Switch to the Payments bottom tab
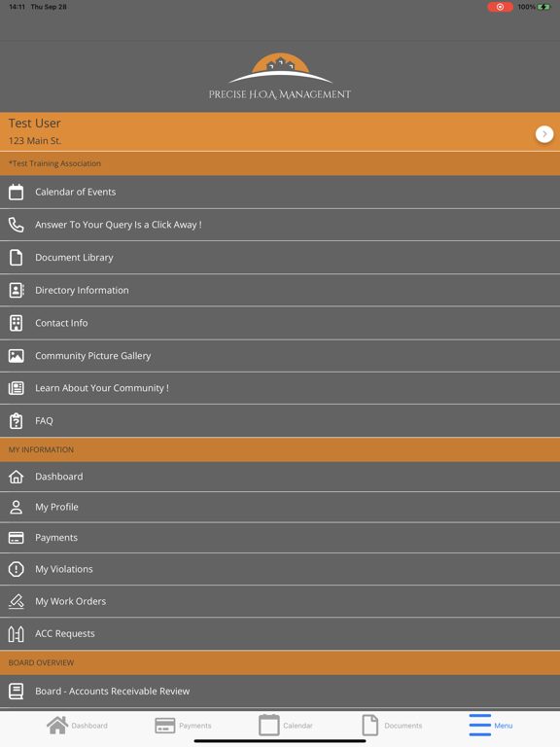 (184, 726)
